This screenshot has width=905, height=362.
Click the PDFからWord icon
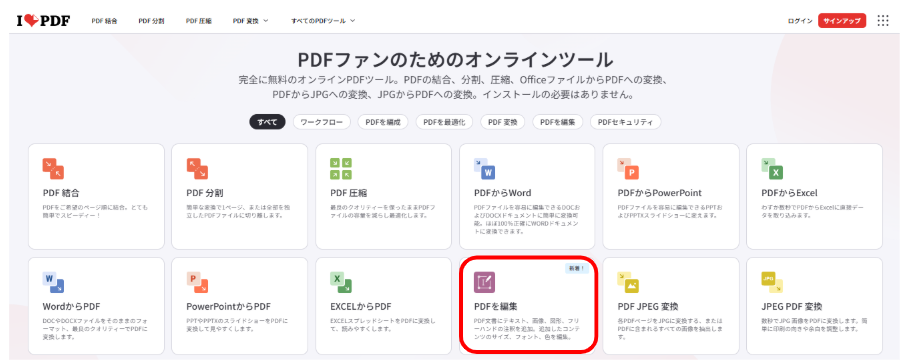[x=485, y=169]
